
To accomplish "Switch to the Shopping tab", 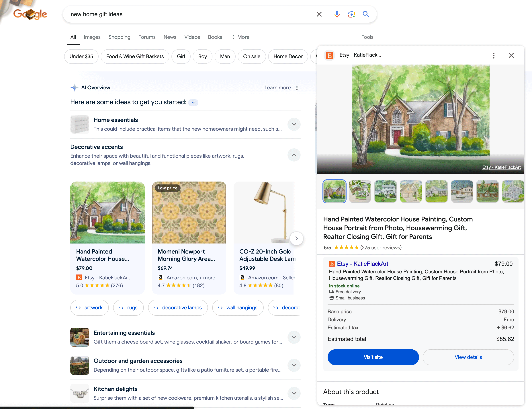I will [119, 37].
